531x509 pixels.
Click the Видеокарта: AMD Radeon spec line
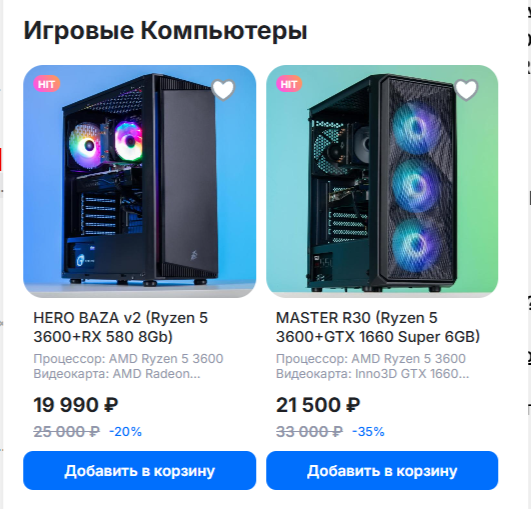pyautogui.click(x=117, y=374)
